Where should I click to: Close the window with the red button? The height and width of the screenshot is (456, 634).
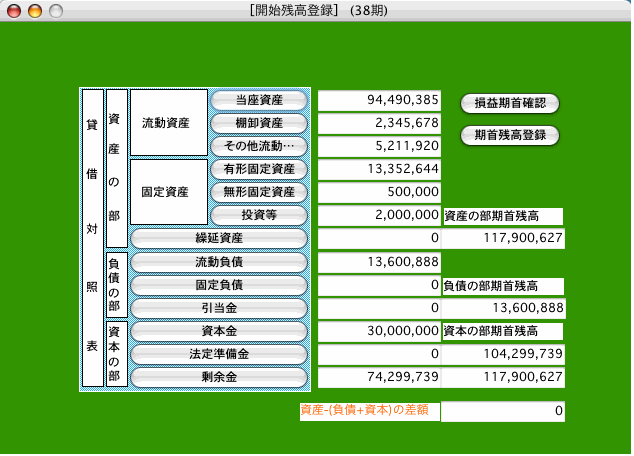click(x=14, y=10)
